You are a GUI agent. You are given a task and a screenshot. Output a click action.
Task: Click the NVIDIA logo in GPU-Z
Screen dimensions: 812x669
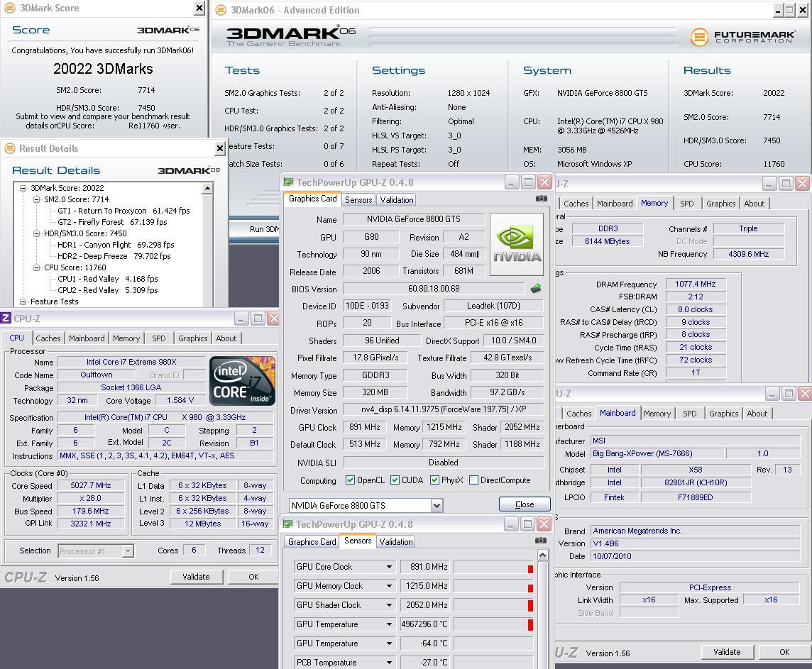click(x=517, y=244)
